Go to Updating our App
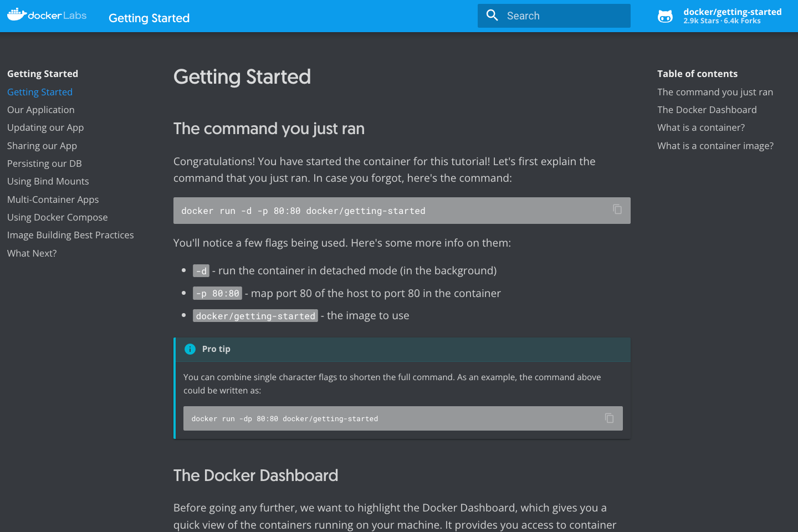 pyautogui.click(x=45, y=127)
